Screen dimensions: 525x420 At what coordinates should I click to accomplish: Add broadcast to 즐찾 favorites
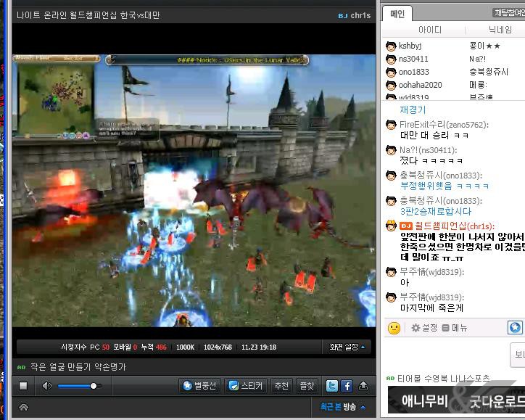click(x=307, y=386)
